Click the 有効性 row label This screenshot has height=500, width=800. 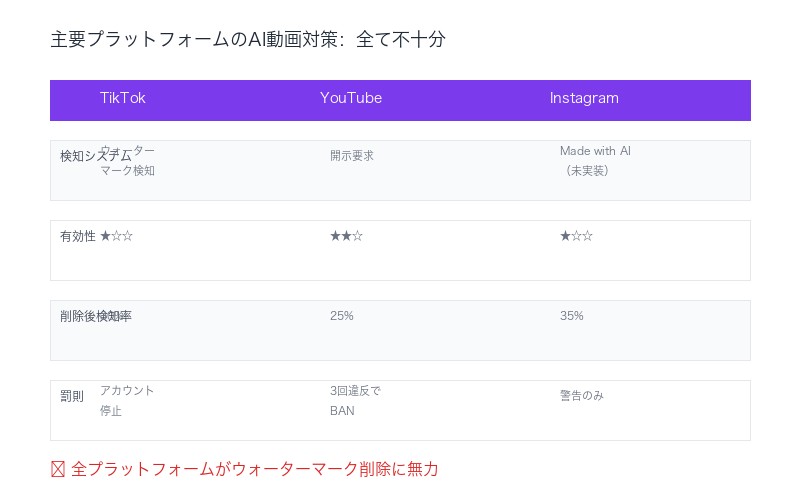click(x=77, y=236)
